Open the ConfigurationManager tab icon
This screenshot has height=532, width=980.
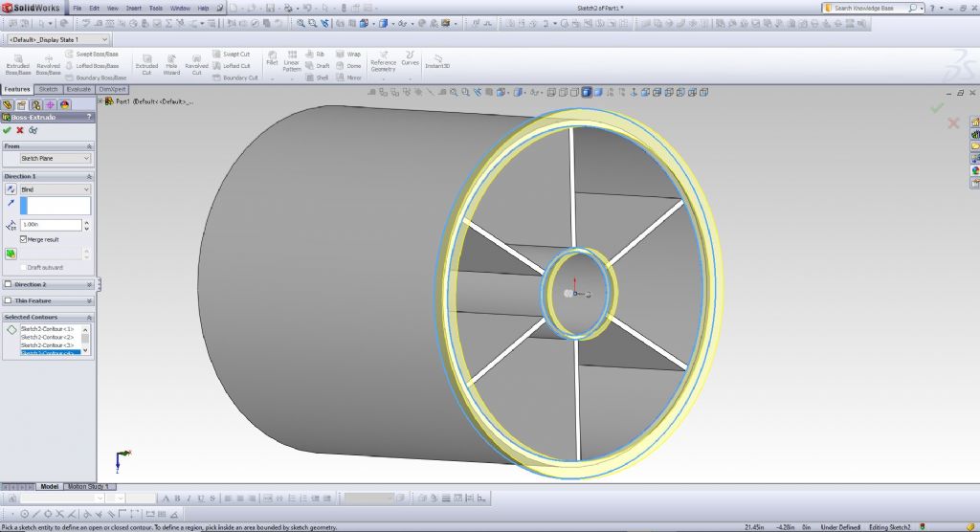[36, 105]
